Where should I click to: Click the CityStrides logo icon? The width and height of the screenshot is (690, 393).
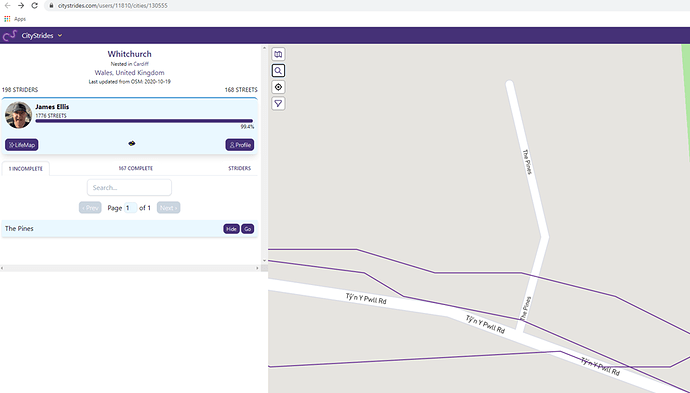[x=10, y=36]
